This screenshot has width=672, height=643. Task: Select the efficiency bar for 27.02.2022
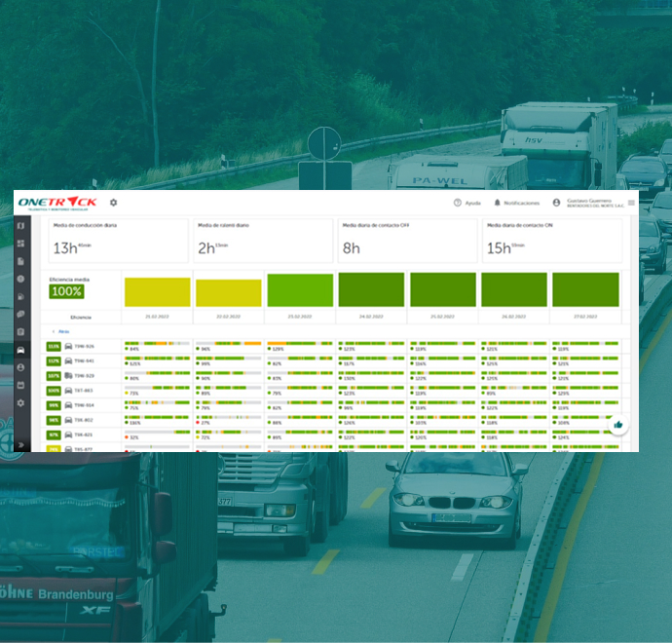pyautogui.click(x=585, y=289)
